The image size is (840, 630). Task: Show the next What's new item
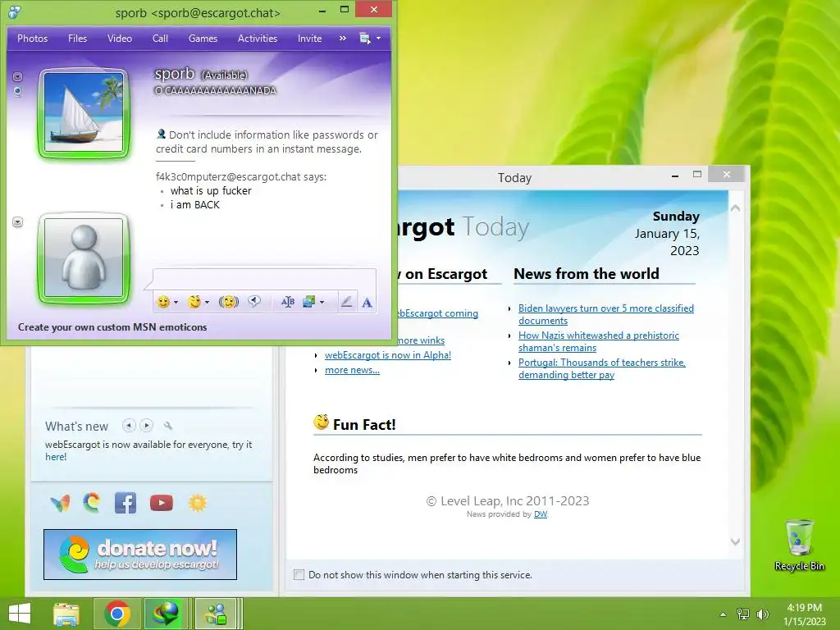click(146, 426)
